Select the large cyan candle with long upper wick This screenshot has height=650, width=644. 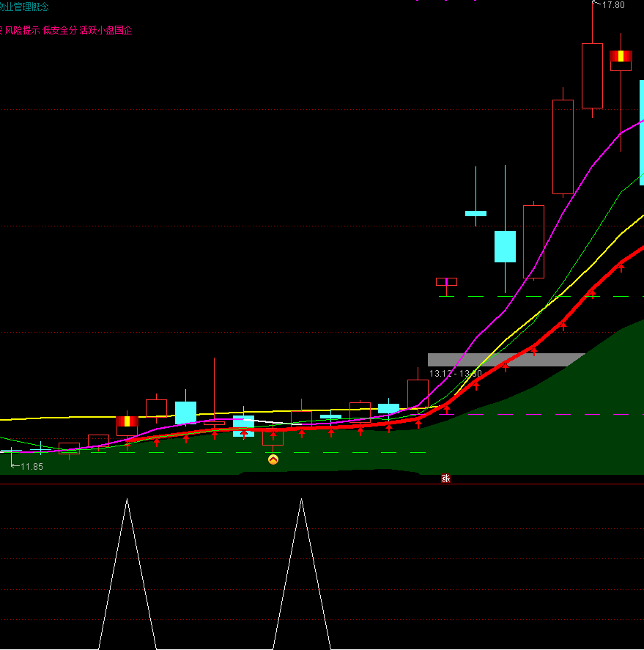[x=505, y=246]
